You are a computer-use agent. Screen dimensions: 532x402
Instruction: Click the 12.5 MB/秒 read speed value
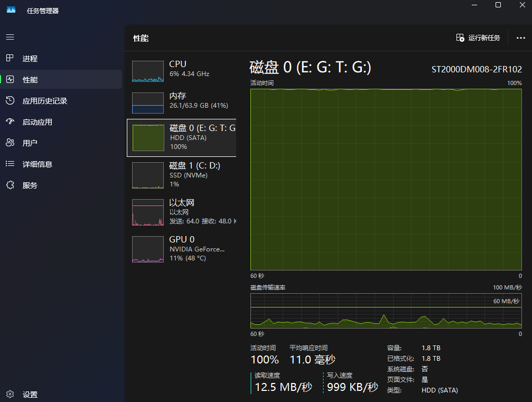(283, 387)
